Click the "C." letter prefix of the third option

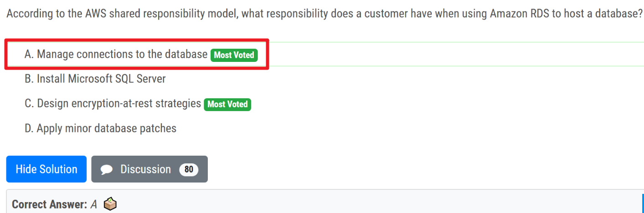click(x=29, y=104)
